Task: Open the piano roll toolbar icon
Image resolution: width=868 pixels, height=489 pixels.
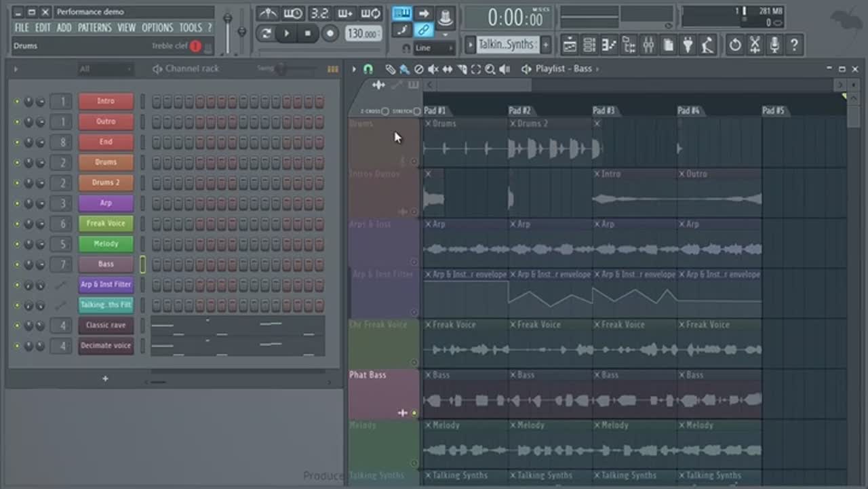Action: coord(609,45)
